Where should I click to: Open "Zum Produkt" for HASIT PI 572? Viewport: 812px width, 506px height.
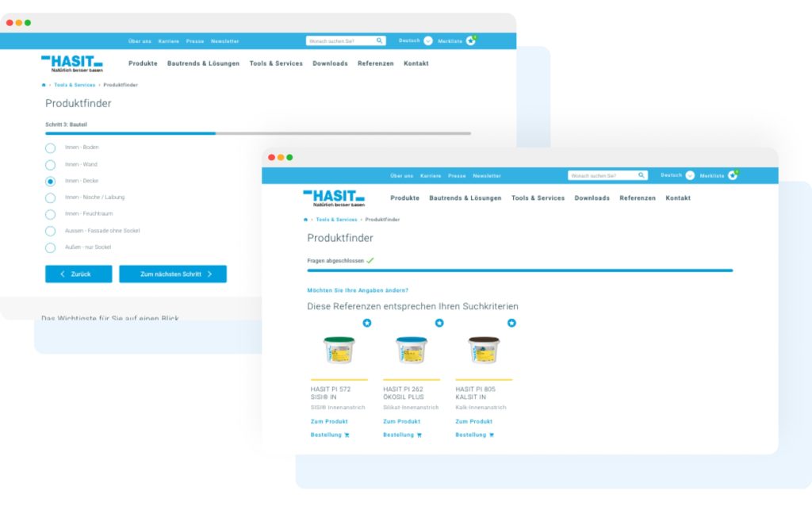point(329,422)
